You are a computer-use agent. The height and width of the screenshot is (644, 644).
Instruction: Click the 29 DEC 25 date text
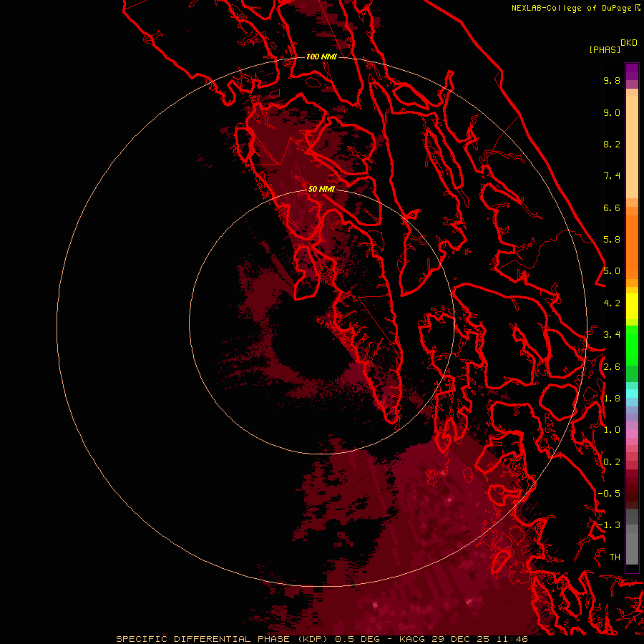[462, 639]
